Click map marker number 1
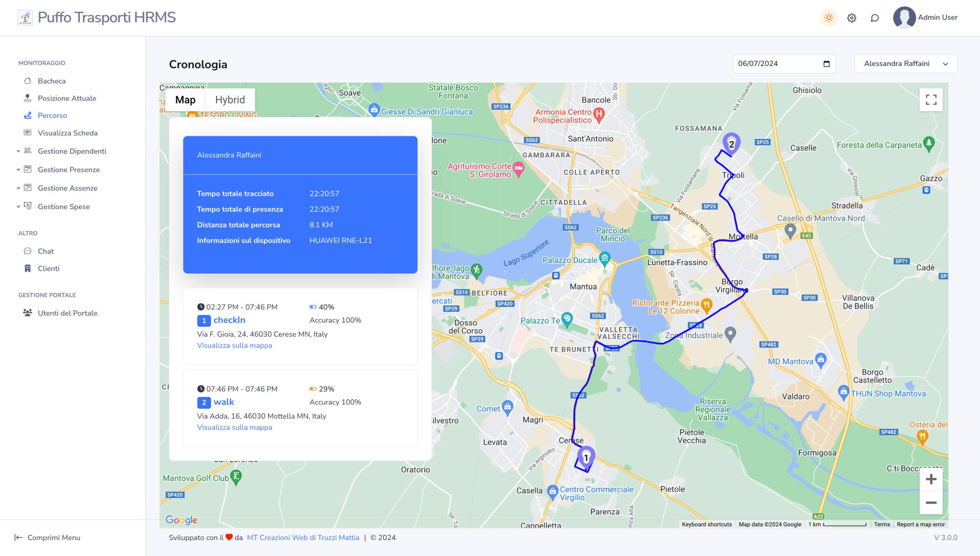The height and width of the screenshot is (556, 980). click(x=586, y=457)
